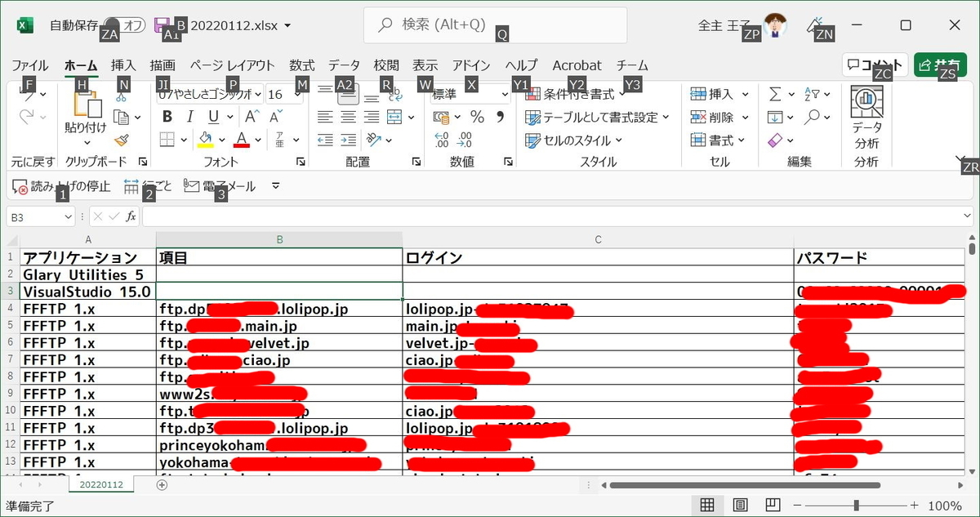
Task: Click the Name Box showing B3
Action: [x=41, y=216]
